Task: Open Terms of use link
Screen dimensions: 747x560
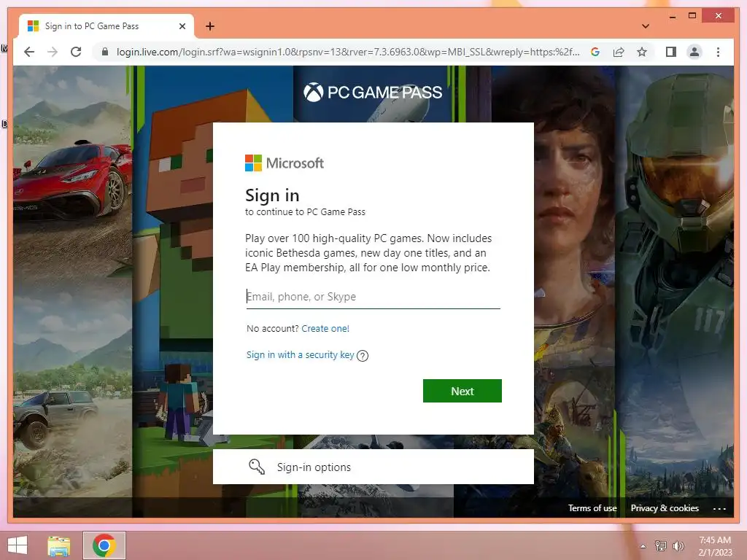Action: [592, 508]
